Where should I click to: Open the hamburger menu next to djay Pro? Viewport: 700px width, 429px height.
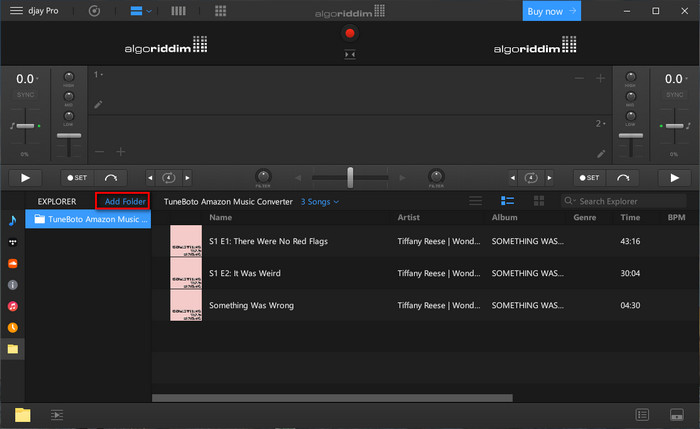(x=16, y=10)
